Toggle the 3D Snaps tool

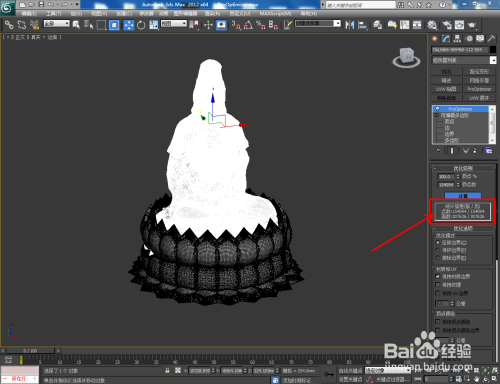(236, 25)
